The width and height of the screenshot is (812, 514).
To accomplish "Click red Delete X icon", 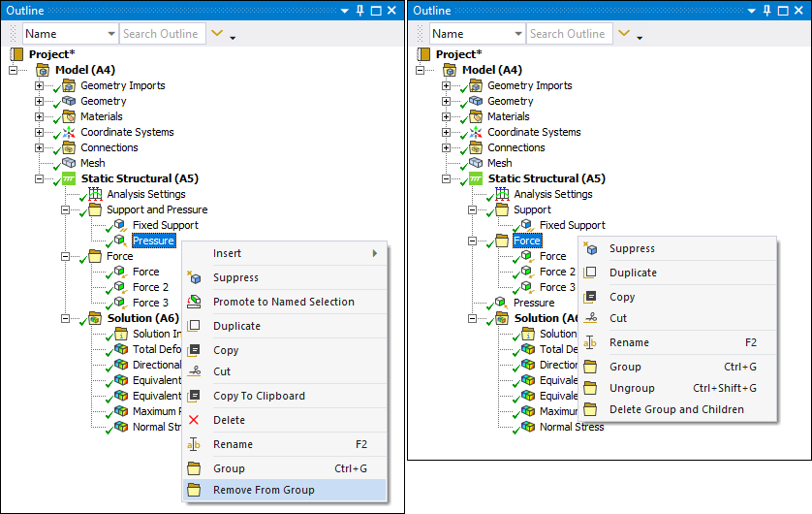I will tap(194, 420).
